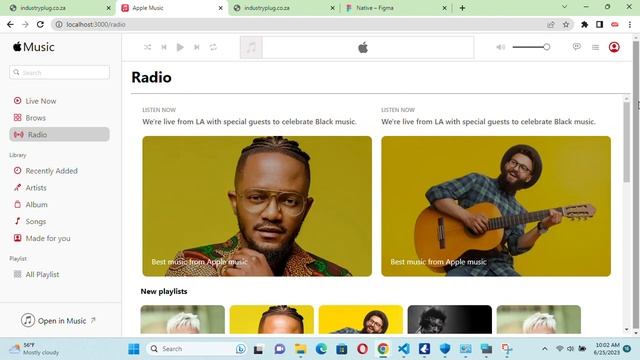The image size is (640, 360).
Task: Switch to the Apple Music browser tab
Action: 171,8
